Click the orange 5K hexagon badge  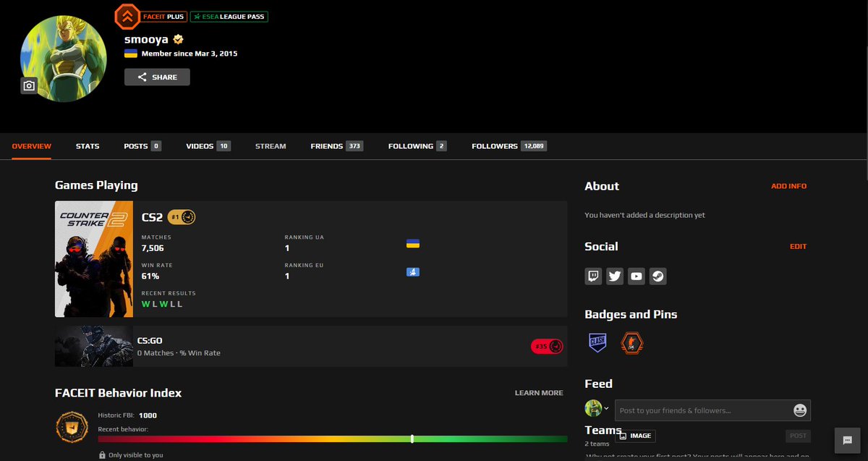(632, 342)
